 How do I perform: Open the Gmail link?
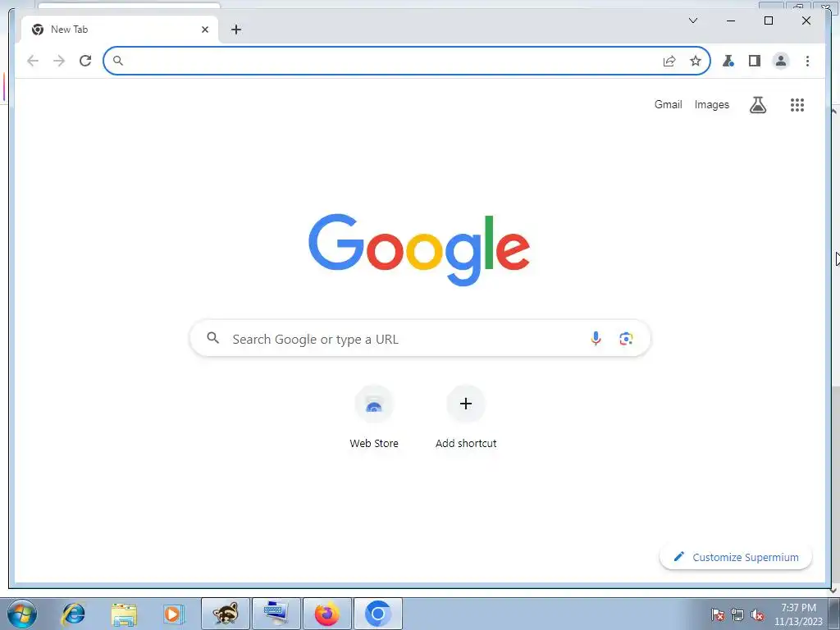pyautogui.click(x=668, y=104)
